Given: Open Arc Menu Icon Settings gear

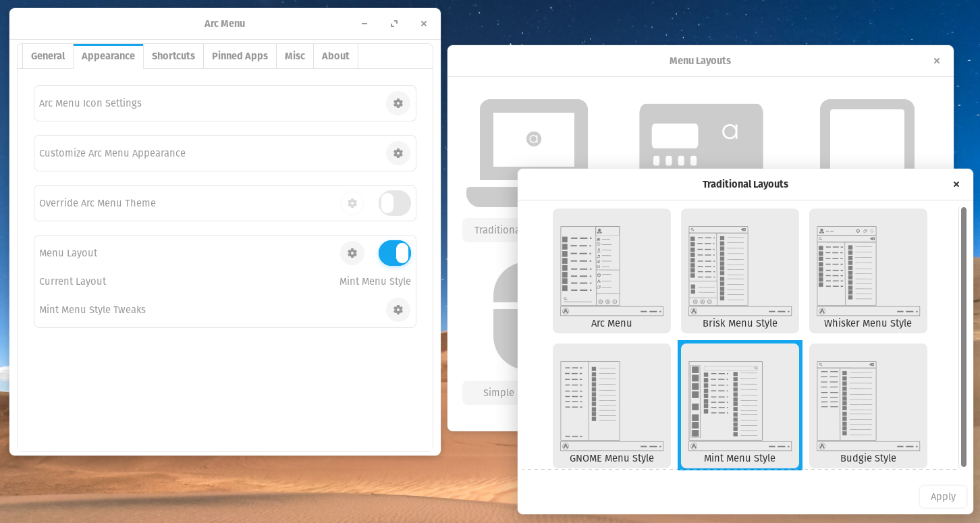Looking at the screenshot, I should click(398, 103).
